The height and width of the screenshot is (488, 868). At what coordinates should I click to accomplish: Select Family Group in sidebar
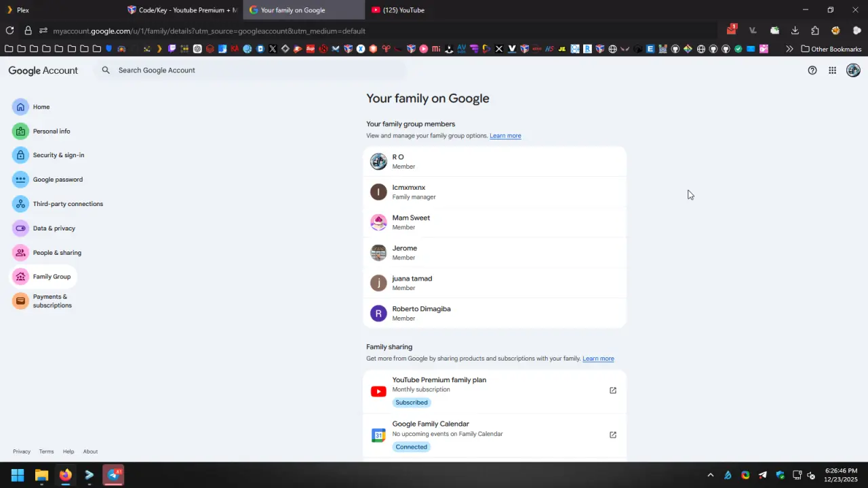43,277
